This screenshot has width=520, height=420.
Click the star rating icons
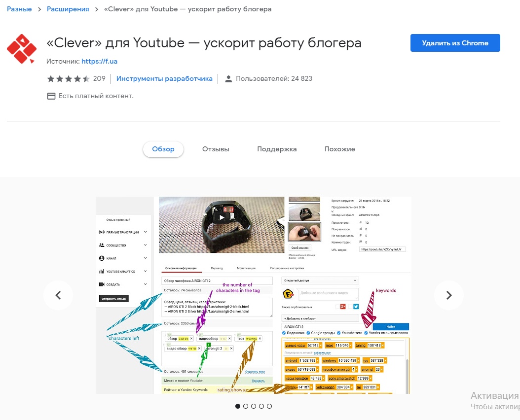click(68, 78)
